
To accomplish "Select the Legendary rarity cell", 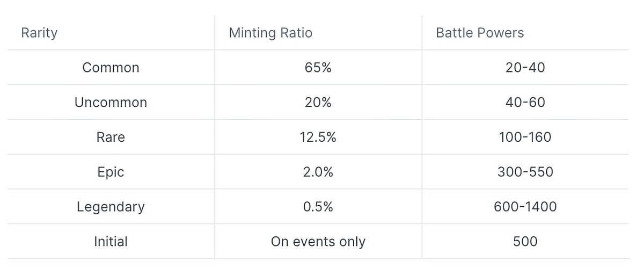I will point(111,207).
